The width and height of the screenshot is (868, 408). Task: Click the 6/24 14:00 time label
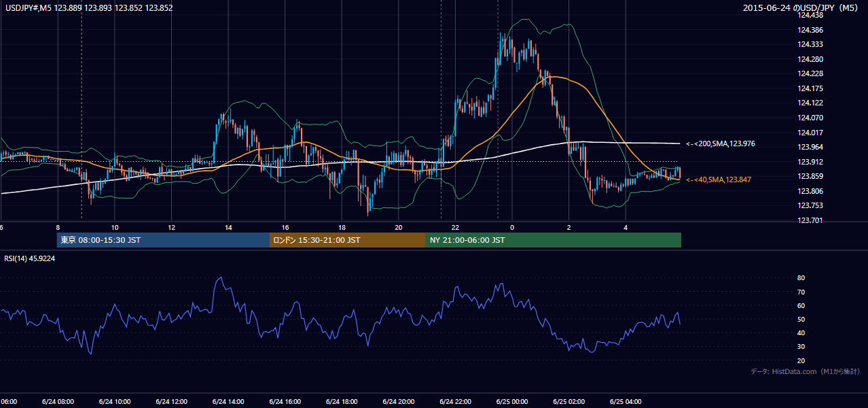228,401
